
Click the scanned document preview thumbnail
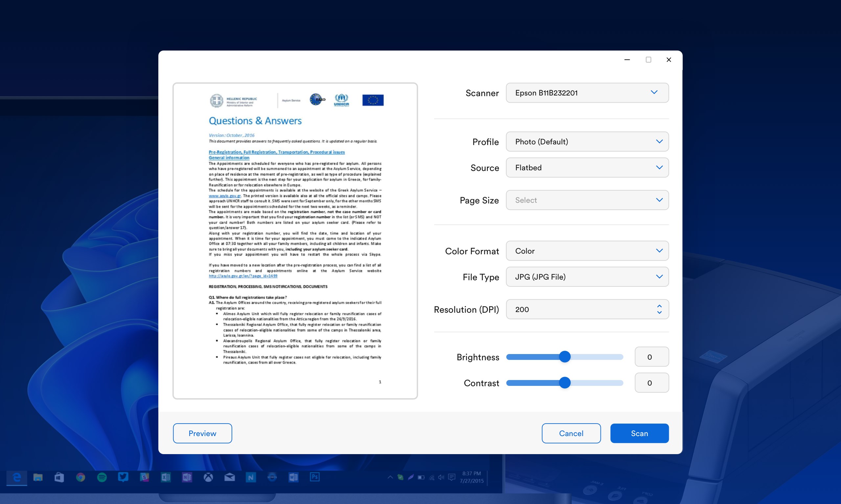point(295,241)
